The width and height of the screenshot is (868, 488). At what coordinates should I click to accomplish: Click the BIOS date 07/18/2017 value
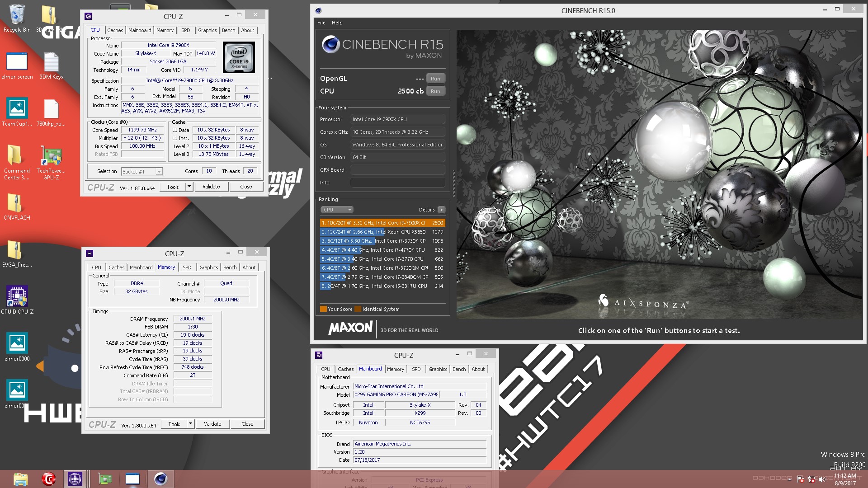pos(420,460)
